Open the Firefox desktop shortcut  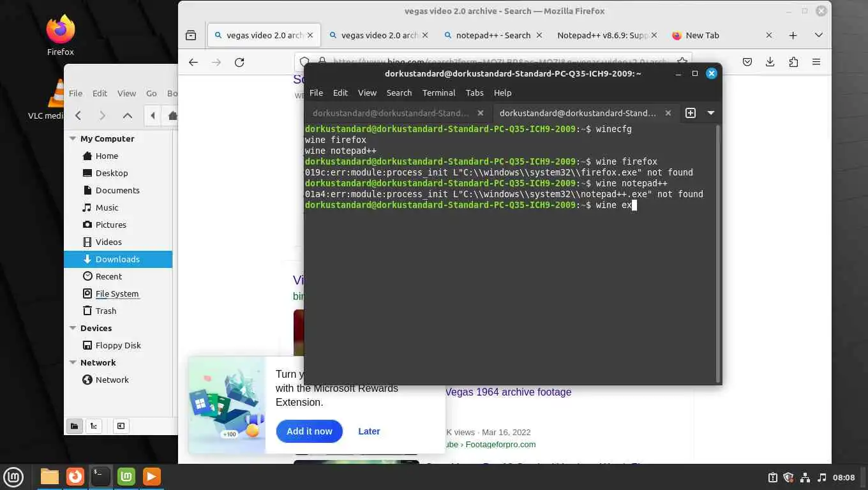(x=61, y=36)
